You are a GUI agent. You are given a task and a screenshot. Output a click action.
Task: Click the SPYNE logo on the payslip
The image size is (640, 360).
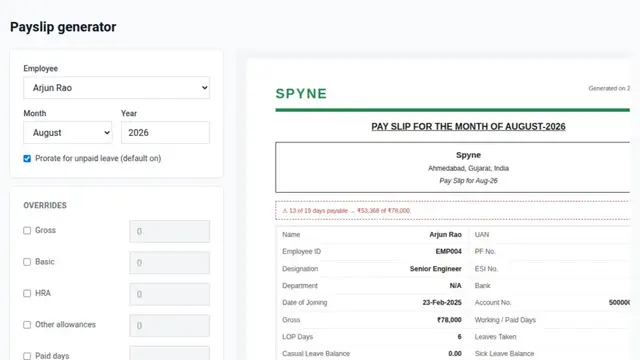point(301,93)
